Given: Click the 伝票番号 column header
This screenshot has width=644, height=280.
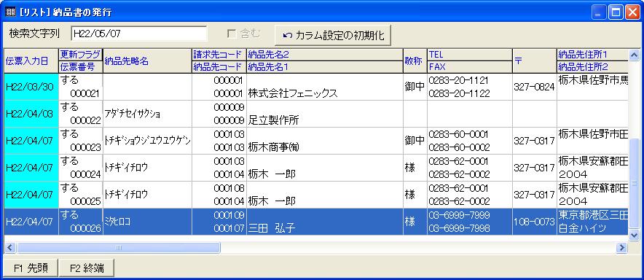Looking at the screenshot, I should coord(81,67).
